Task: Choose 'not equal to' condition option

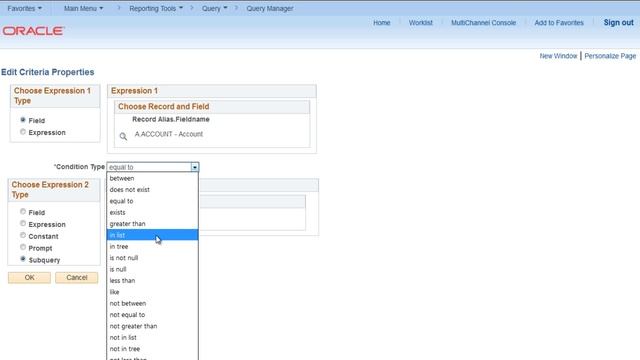Action: 153,315
